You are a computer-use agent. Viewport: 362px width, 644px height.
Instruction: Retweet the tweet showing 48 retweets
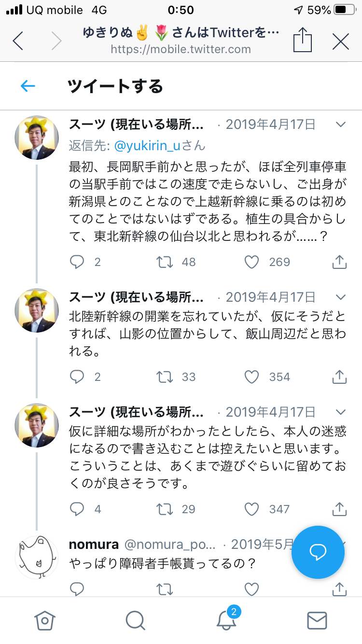tap(164, 262)
